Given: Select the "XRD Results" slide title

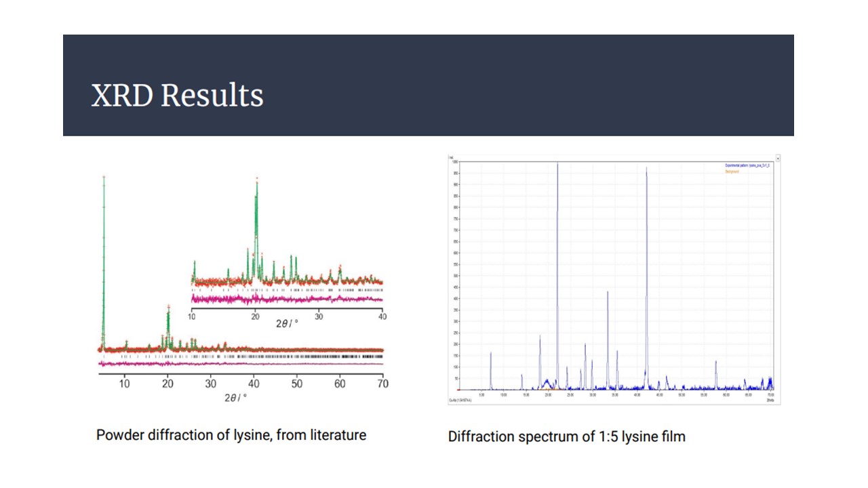Looking at the screenshot, I should click(x=177, y=96).
